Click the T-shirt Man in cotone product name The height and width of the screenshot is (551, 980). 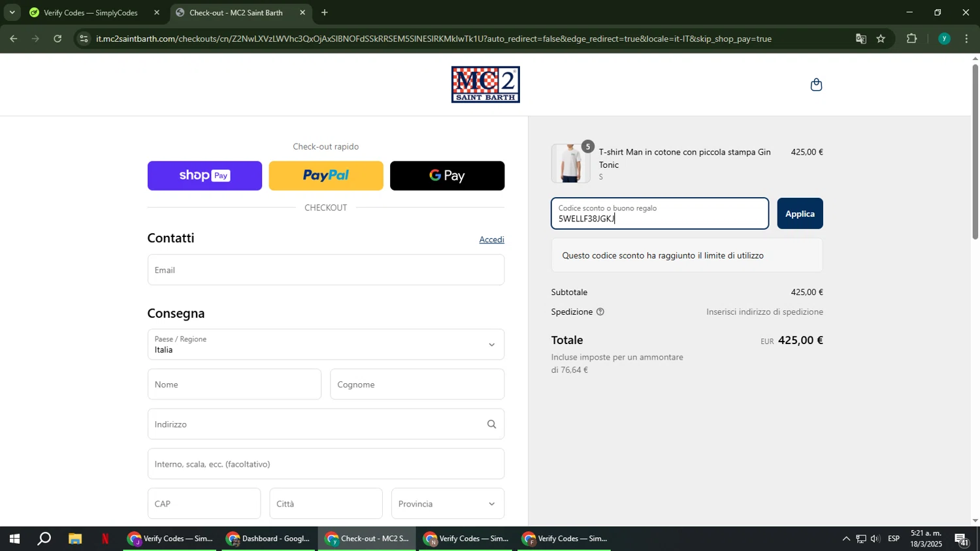coord(685,158)
